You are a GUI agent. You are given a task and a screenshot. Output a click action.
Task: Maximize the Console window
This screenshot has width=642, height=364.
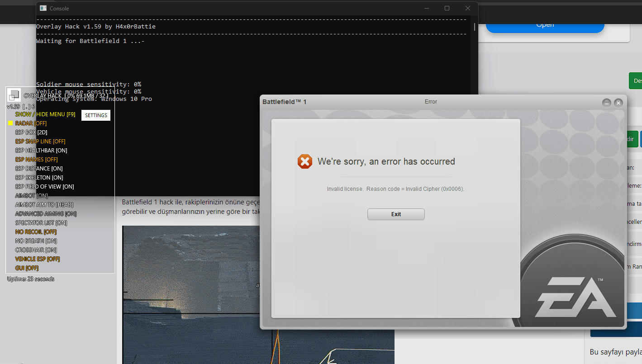(447, 8)
